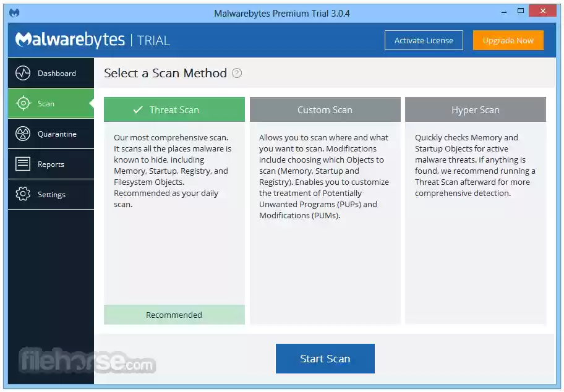Click the Reports document icon
The image size is (564, 392).
(x=23, y=164)
